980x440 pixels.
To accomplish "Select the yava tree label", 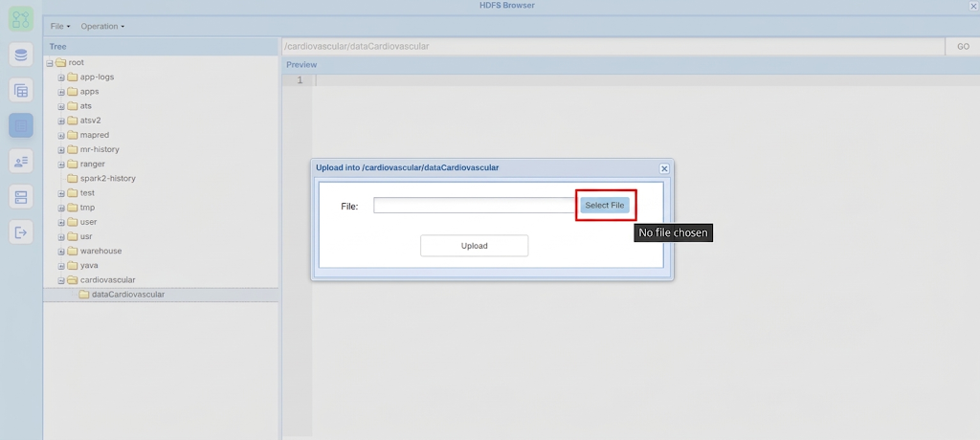I will [x=89, y=265].
